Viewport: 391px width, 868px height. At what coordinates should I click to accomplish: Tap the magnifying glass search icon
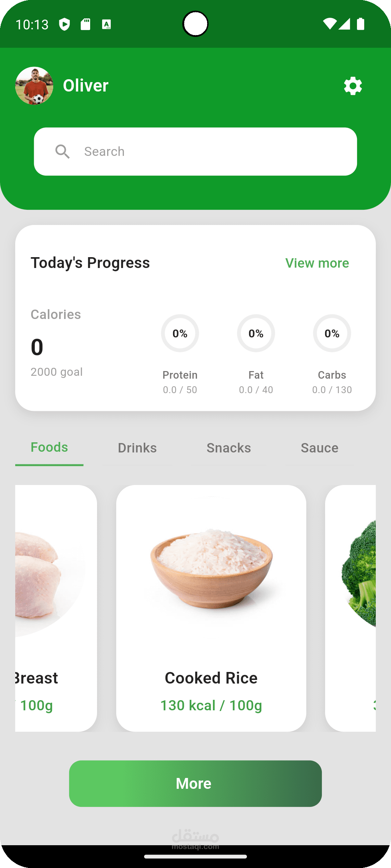(x=63, y=152)
